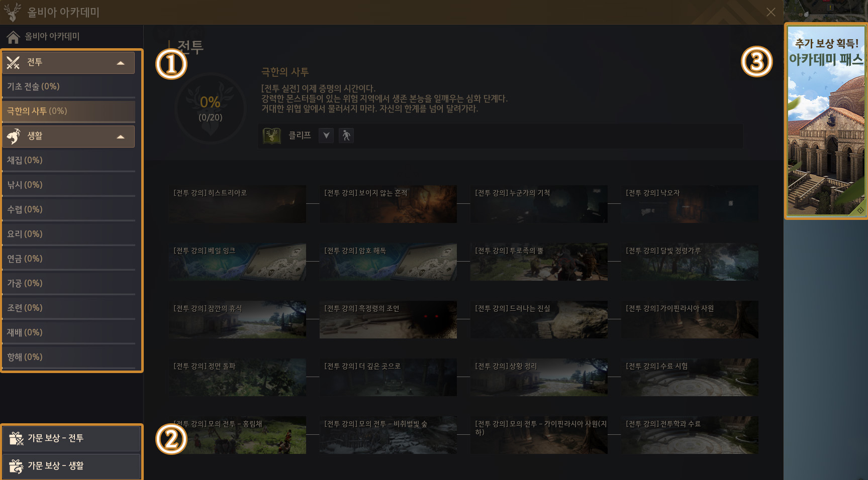Viewport: 868px width, 480px height.
Task: Click the gift icon for 가문 보상 - 전투
Action: coord(16,438)
